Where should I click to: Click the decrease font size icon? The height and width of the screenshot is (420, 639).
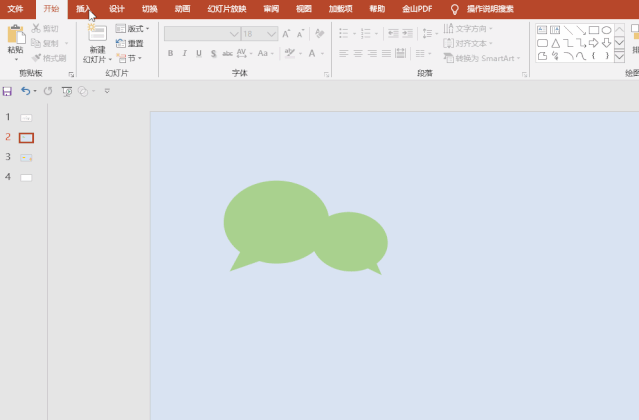click(x=300, y=34)
